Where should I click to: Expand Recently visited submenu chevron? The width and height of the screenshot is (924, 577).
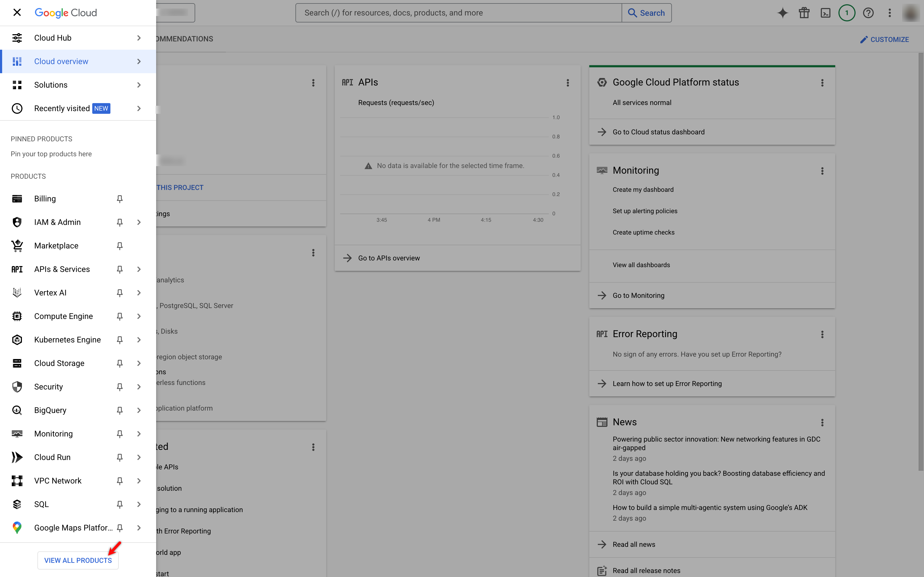click(x=139, y=109)
